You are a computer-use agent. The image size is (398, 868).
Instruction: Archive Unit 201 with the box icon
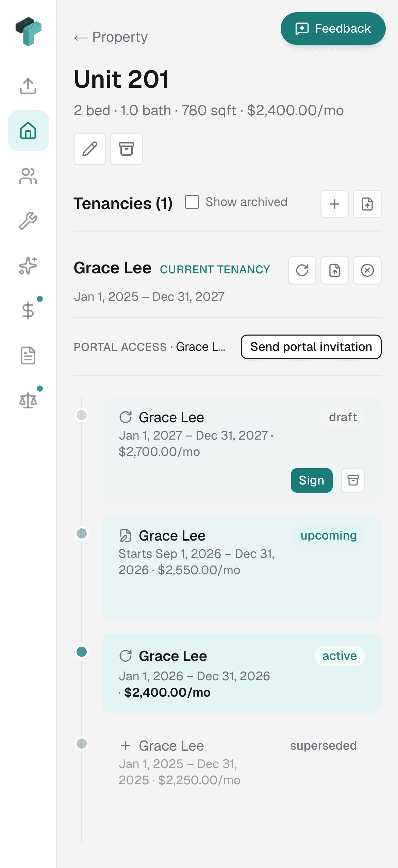[127, 149]
